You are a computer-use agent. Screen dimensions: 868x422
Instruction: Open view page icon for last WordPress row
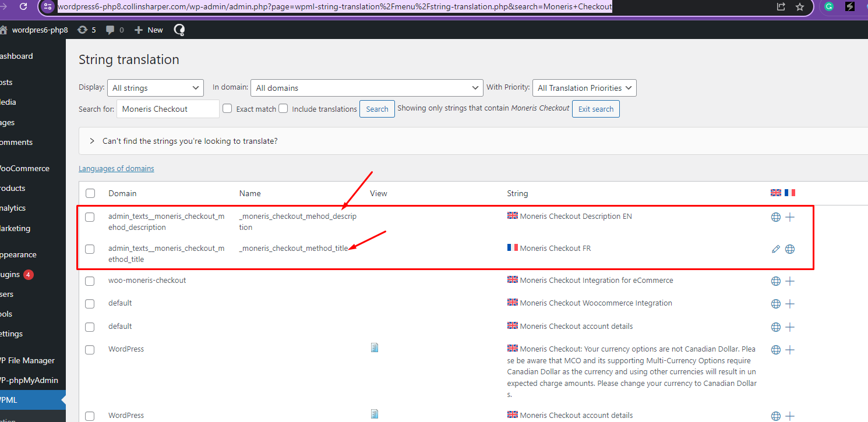click(x=375, y=414)
